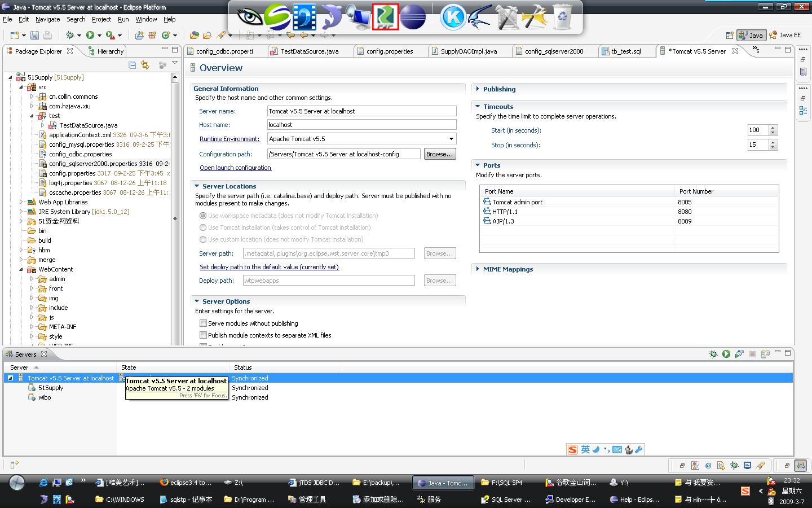
Task: Switch to the SupplyDAOImpl.java editor tab
Action: pos(468,51)
